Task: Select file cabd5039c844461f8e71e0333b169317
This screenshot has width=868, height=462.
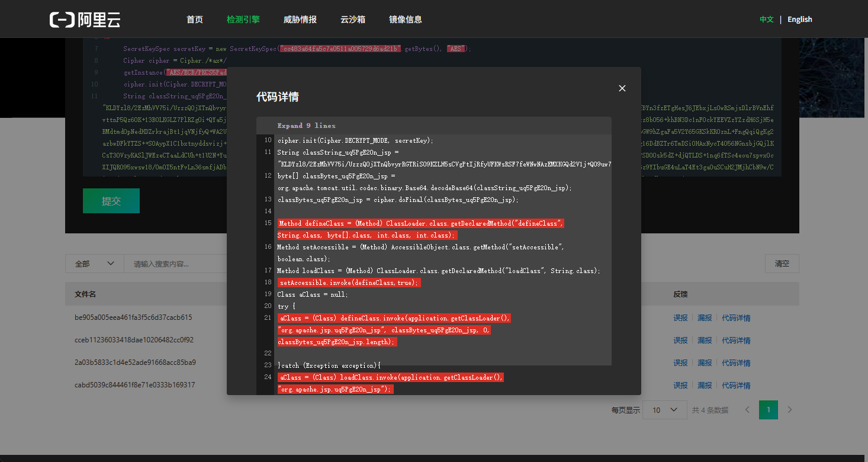Action: pyautogui.click(x=134, y=385)
